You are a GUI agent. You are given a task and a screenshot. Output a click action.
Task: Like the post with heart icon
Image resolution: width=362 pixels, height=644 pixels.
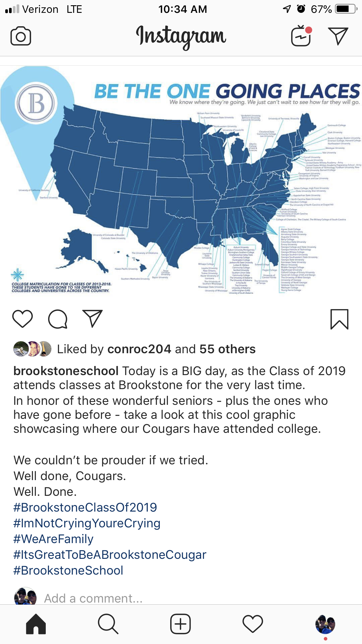22,319
